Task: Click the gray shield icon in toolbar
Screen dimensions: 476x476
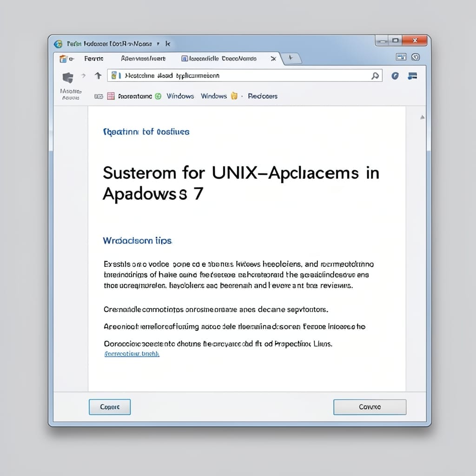Action: click(x=68, y=78)
